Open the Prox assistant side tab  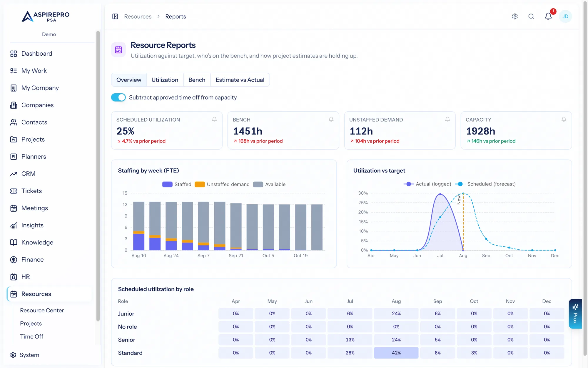575,314
